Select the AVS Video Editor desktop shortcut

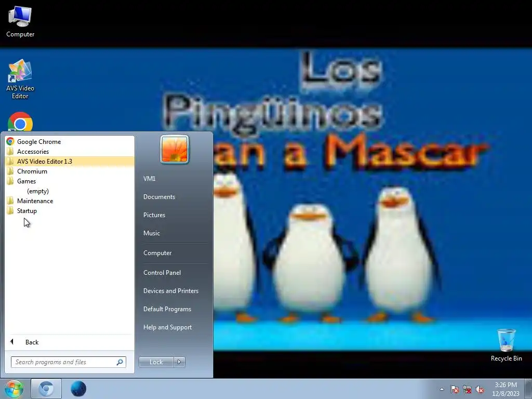tap(20, 79)
